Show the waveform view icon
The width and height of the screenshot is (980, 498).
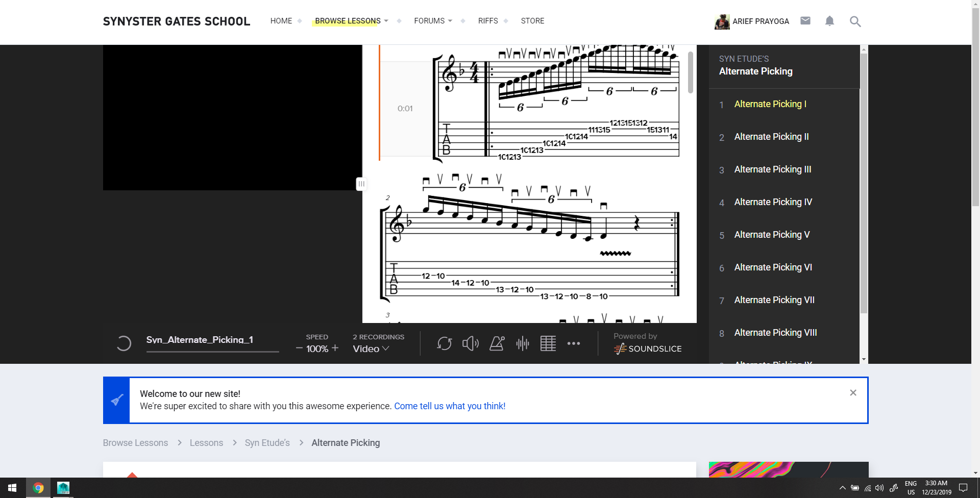pyautogui.click(x=522, y=344)
